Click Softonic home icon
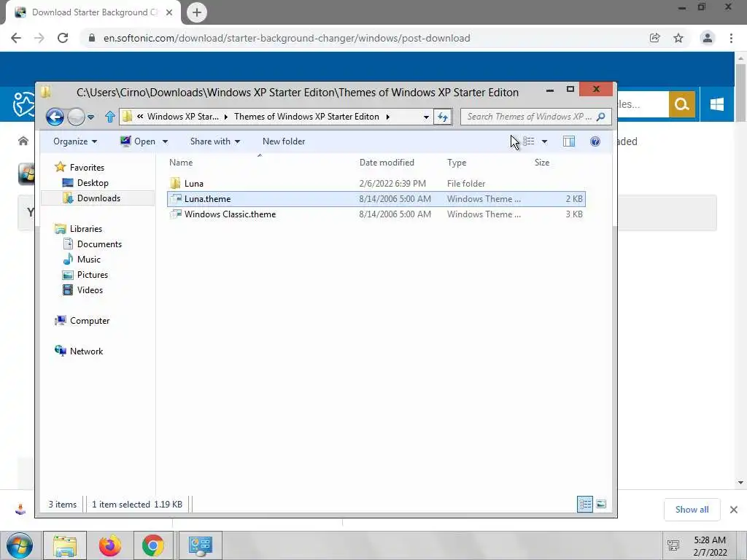The width and height of the screenshot is (747, 560). 23,141
